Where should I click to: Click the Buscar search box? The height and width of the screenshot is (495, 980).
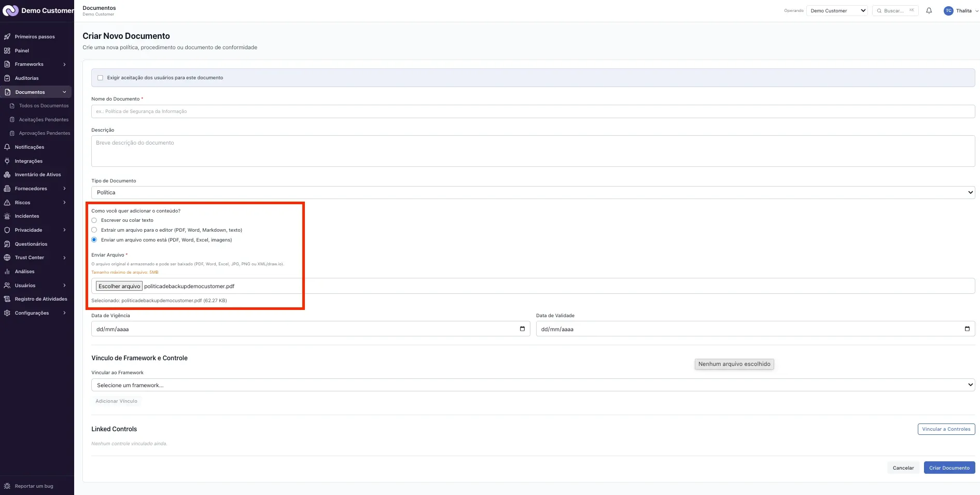pos(895,10)
